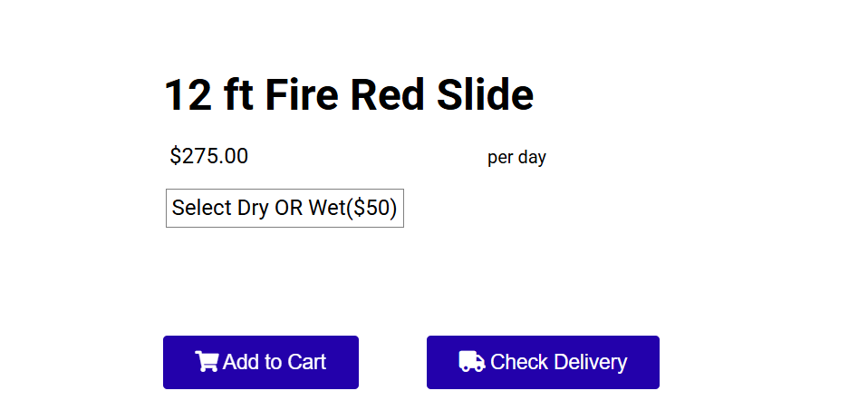
Task: Click the truck glyph inside Check Delivery
Action: coord(472,361)
